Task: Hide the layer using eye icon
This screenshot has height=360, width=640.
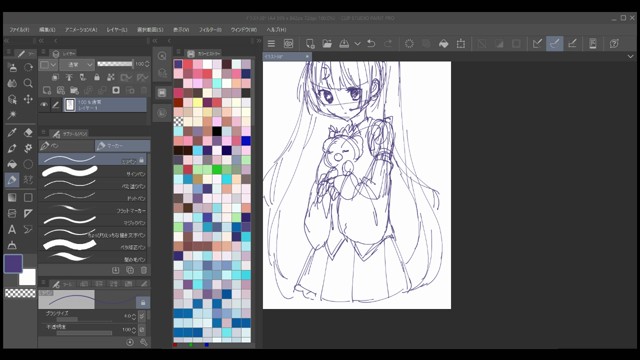Action: point(44,105)
